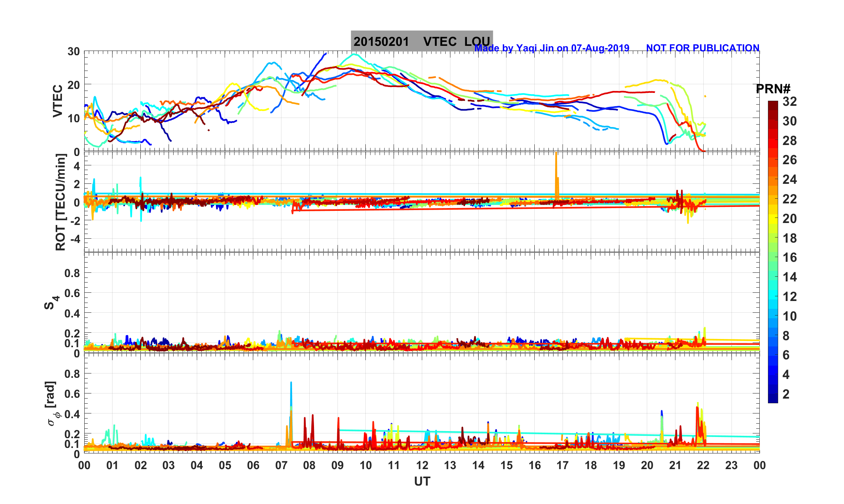Screen dimensions: 844x504
Task: Click the colorbar tick label 32
Action: 789,102
